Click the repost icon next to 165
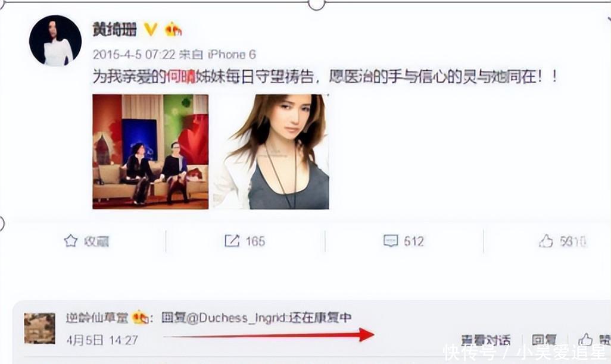 [x=232, y=241]
